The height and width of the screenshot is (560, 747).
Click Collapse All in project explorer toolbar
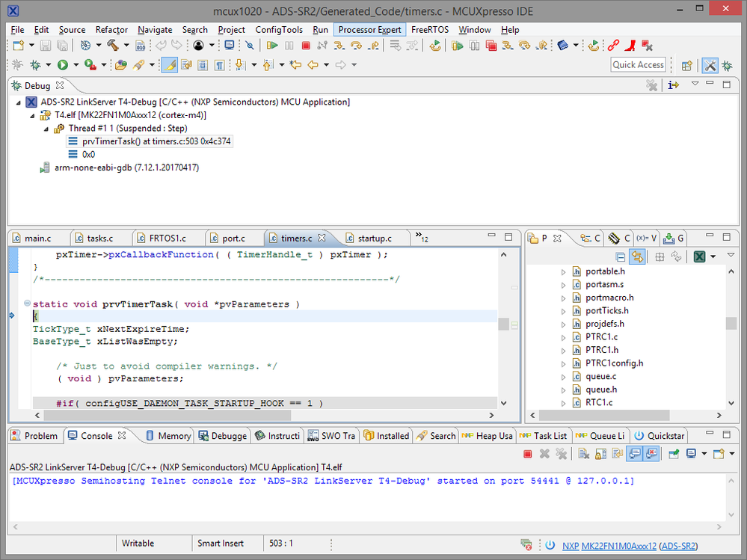point(621,257)
